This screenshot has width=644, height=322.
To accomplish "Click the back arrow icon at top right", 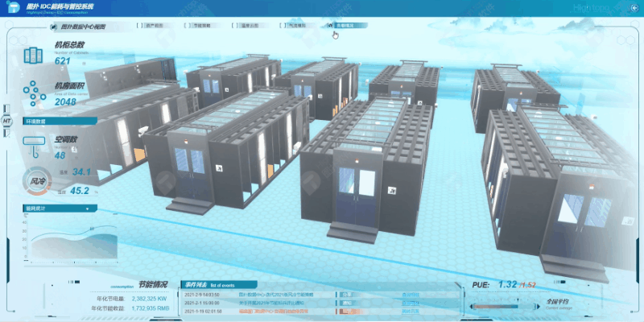I will point(635,8).
